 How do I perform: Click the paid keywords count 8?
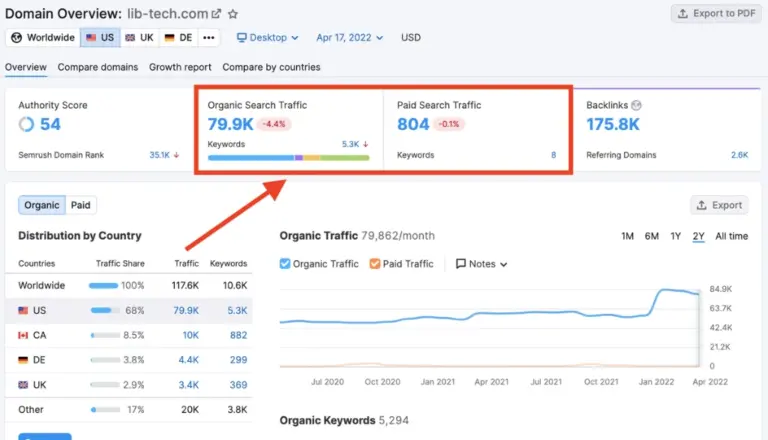pyautogui.click(x=553, y=155)
